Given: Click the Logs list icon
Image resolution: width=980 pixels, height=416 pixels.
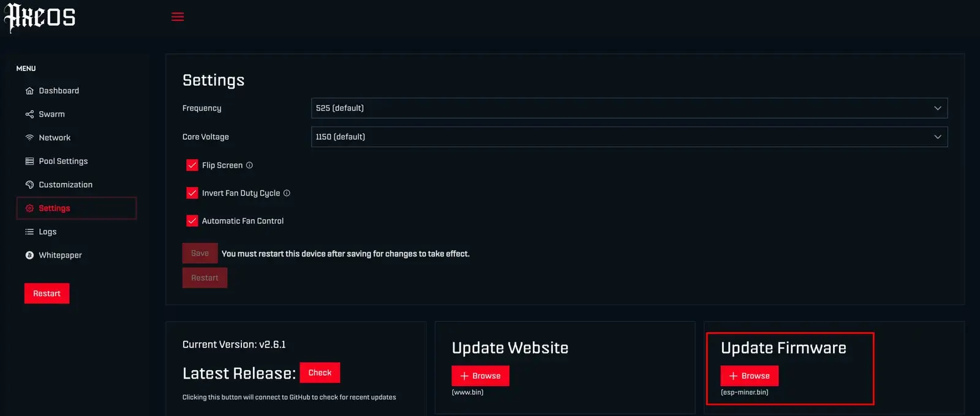Looking at the screenshot, I should click(29, 232).
